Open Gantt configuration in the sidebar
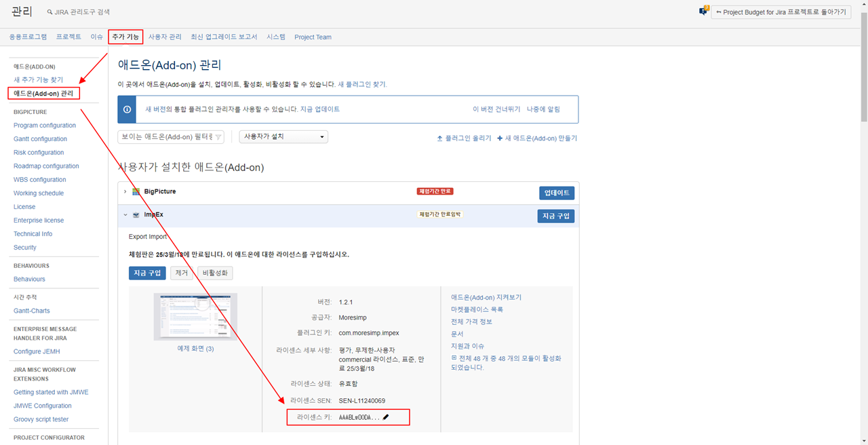The width and height of the screenshot is (868, 445). [40, 139]
